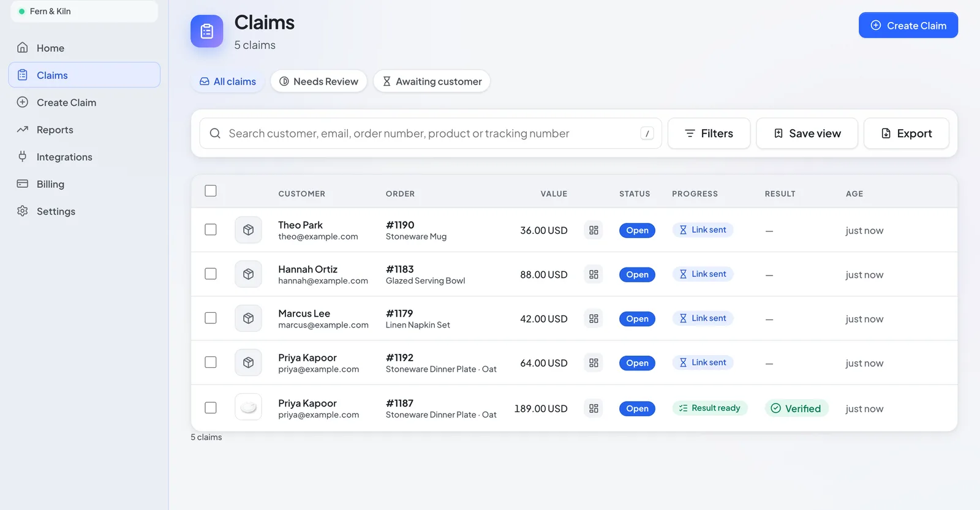Open Integrations in the sidebar
980x510 pixels.
85,157
